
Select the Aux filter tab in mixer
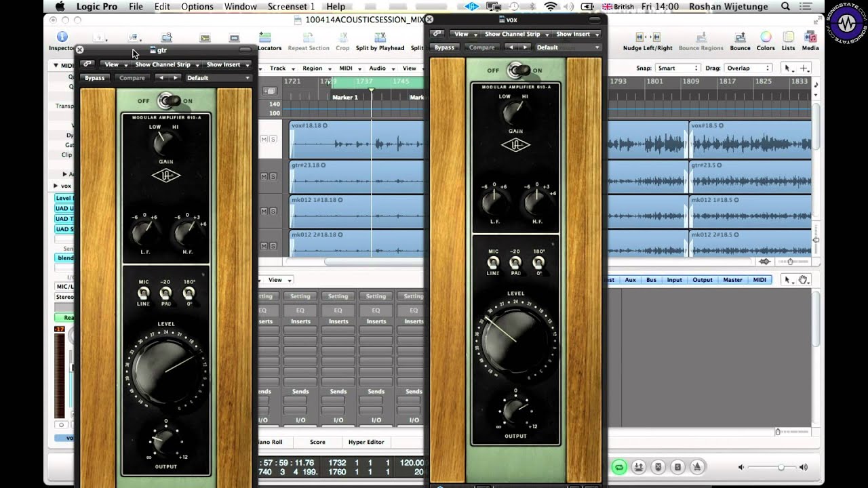pos(631,280)
